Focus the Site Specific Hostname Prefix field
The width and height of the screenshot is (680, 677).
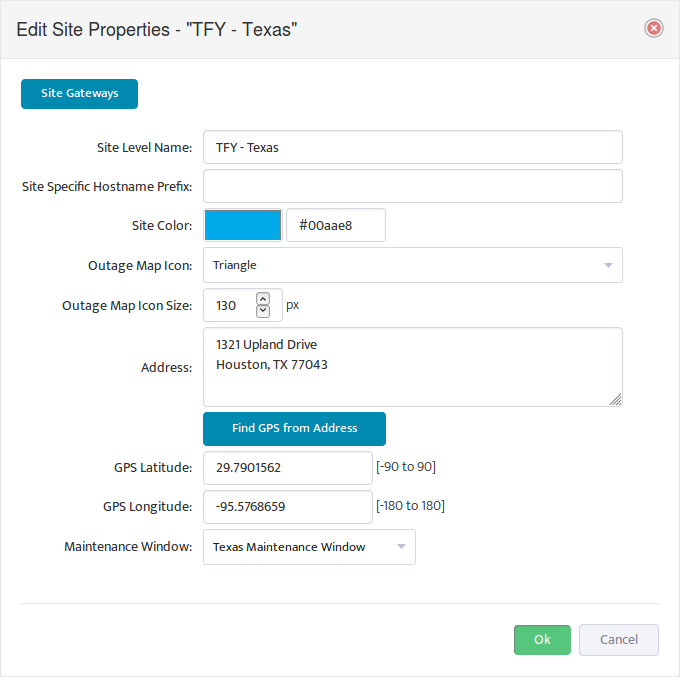coord(413,186)
